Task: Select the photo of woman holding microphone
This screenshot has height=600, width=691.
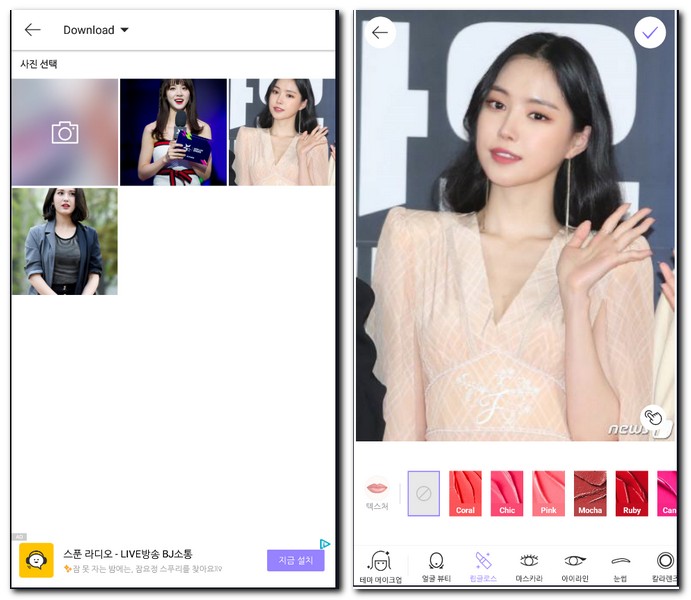Action: [173, 132]
